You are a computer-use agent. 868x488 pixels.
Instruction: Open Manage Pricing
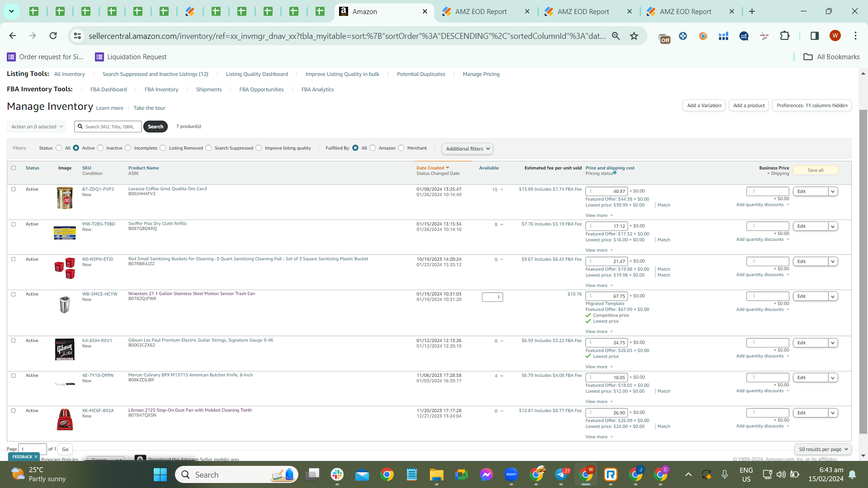click(x=481, y=74)
